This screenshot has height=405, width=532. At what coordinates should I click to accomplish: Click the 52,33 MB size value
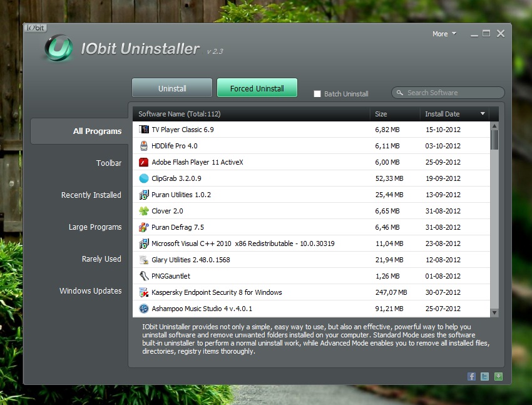(x=389, y=178)
